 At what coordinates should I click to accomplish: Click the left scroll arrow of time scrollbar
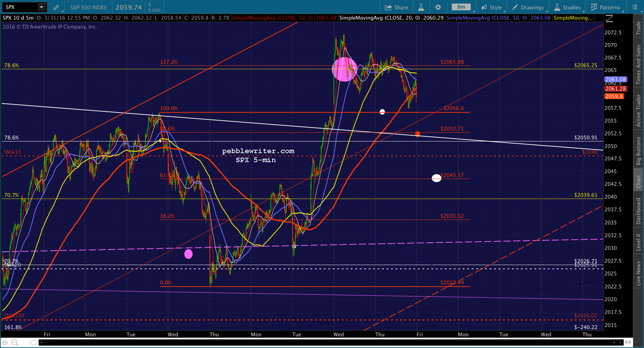(x=41, y=342)
